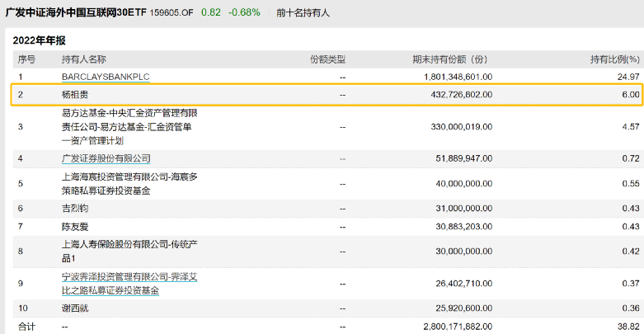Click the 持有比例(%) column header
The width and height of the screenshot is (644, 334).
[615, 59]
